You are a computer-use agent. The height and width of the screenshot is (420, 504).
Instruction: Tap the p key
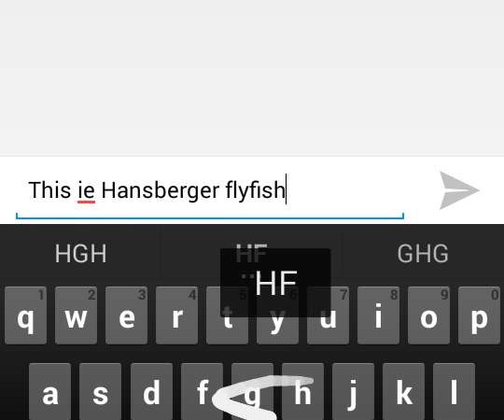pyautogui.click(x=479, y=315)
